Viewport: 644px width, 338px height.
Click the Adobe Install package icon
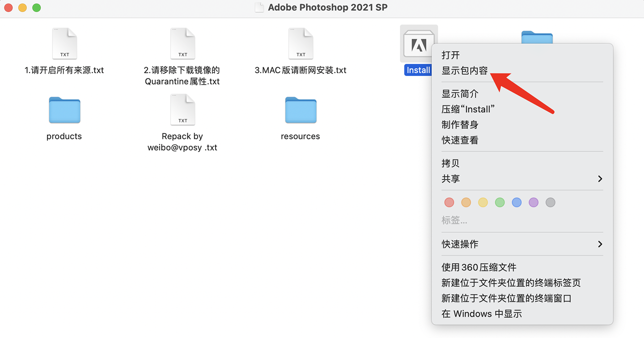(x=419, y=44)
